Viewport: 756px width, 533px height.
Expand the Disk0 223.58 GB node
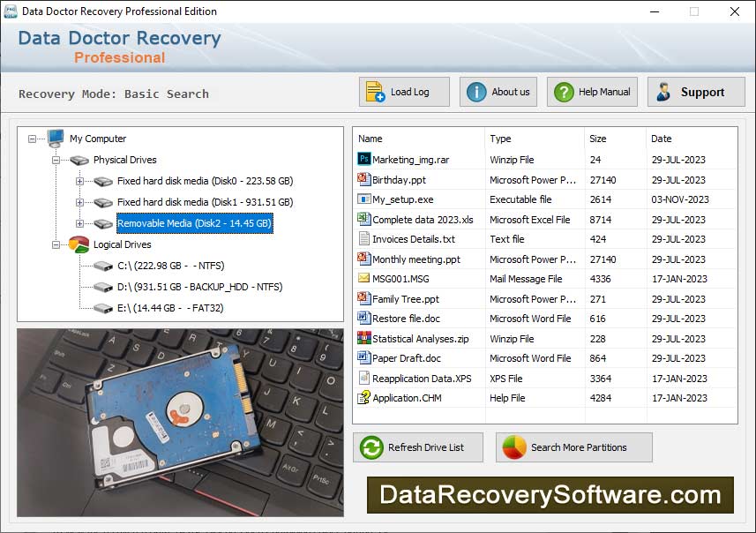click(x=79, y=181)
